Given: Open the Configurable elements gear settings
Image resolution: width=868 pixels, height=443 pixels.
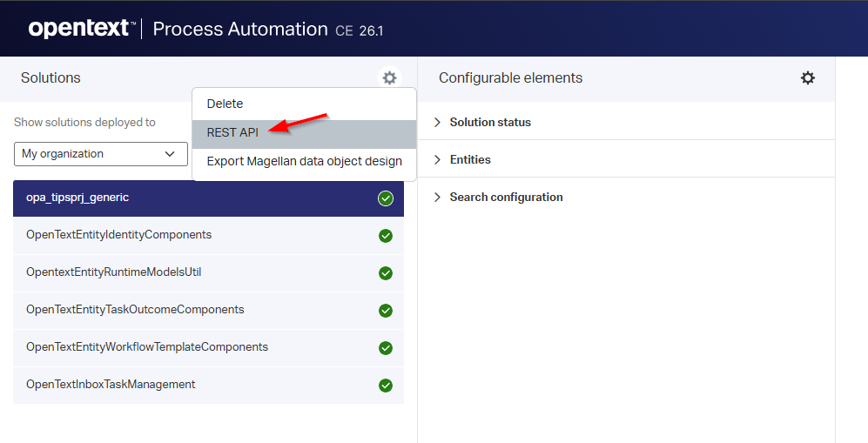Looking at the screenshot, I should (808, 78).
